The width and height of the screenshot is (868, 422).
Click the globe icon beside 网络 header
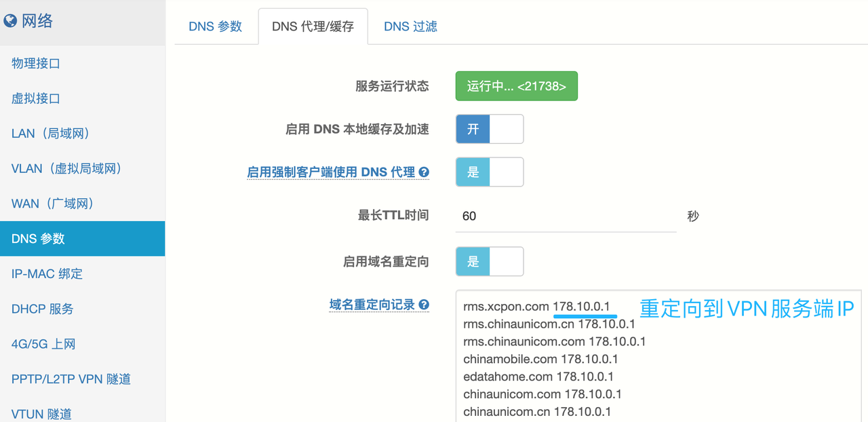pyautogui.click(x=10, y=21)
